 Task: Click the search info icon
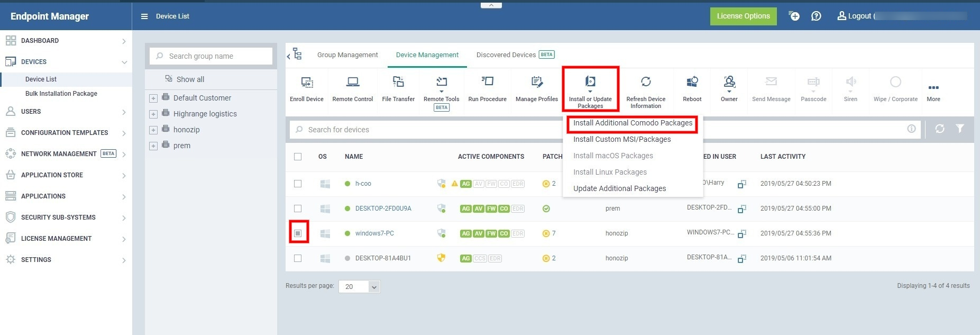click(911, 129)
